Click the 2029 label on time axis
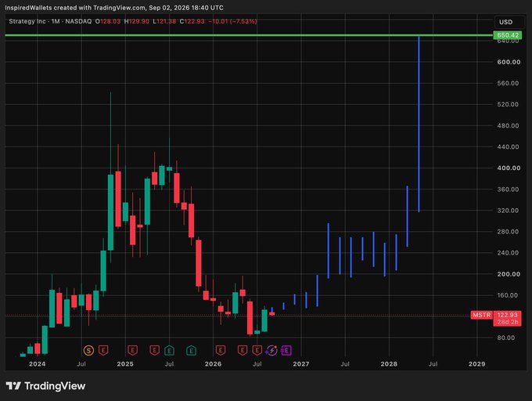The height and width of the screenshot is (401, 532). coord(476,364)
